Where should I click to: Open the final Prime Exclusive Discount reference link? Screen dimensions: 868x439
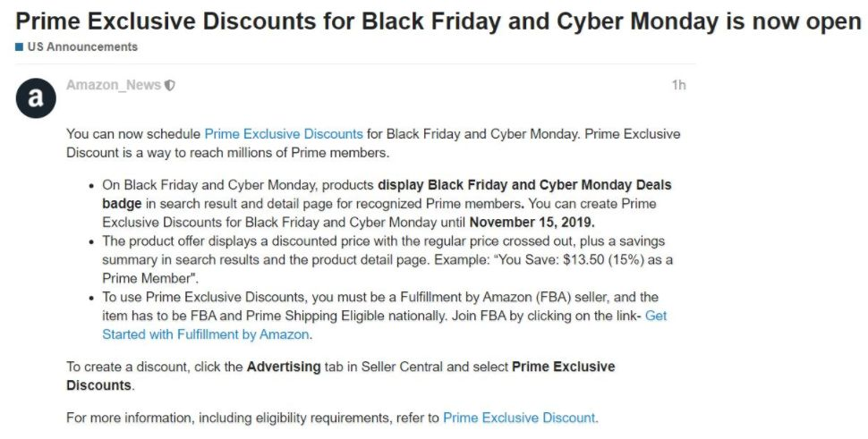520,418
